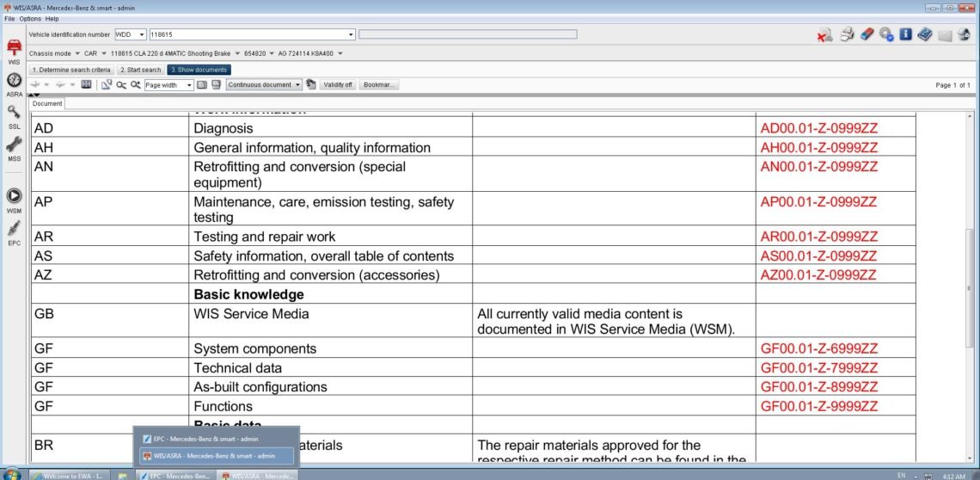Click the eraser clear icon
This screenshot has height=480, width=980.
pos(867,35)
